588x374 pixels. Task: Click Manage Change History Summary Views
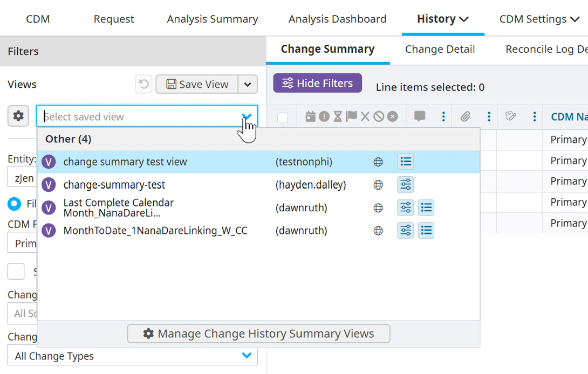pyautogui.click(x=258, y=334)
